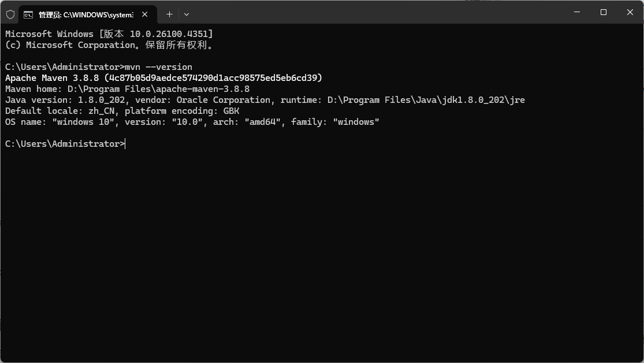This screenshot has height=363, width=644.
Task: Click the current prompt after Administrator>
Action: 125,144
